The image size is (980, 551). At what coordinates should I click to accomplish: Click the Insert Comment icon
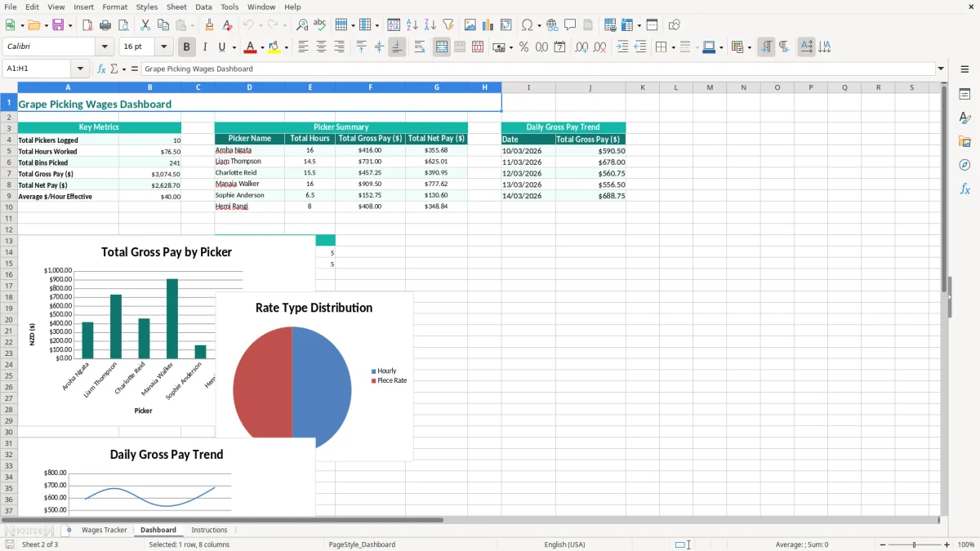coord(570,25)
